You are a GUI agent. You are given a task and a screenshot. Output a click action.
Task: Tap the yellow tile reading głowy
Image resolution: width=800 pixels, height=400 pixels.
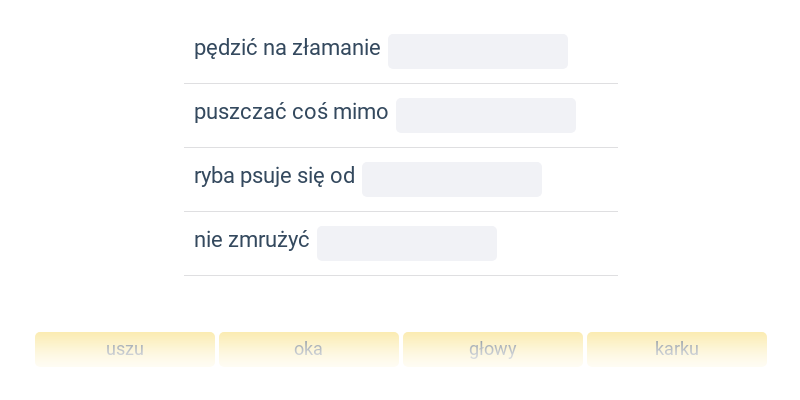[x=493, y=349]
